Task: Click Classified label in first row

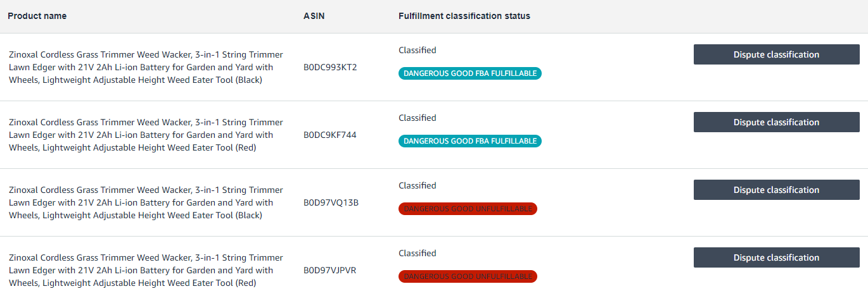Action: point(418,50)
